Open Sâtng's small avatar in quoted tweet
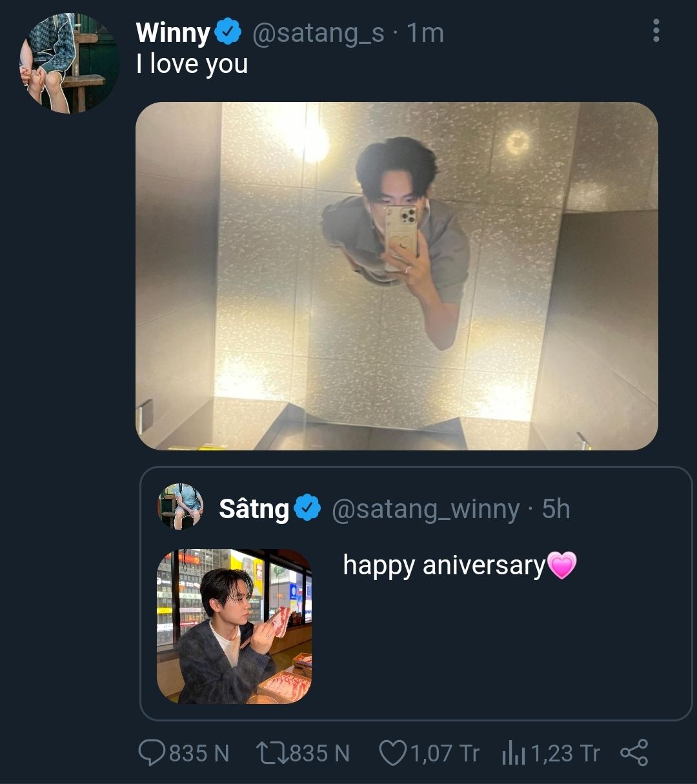The width and height of the screenshot is (697, 784). (x=181, y=507)
